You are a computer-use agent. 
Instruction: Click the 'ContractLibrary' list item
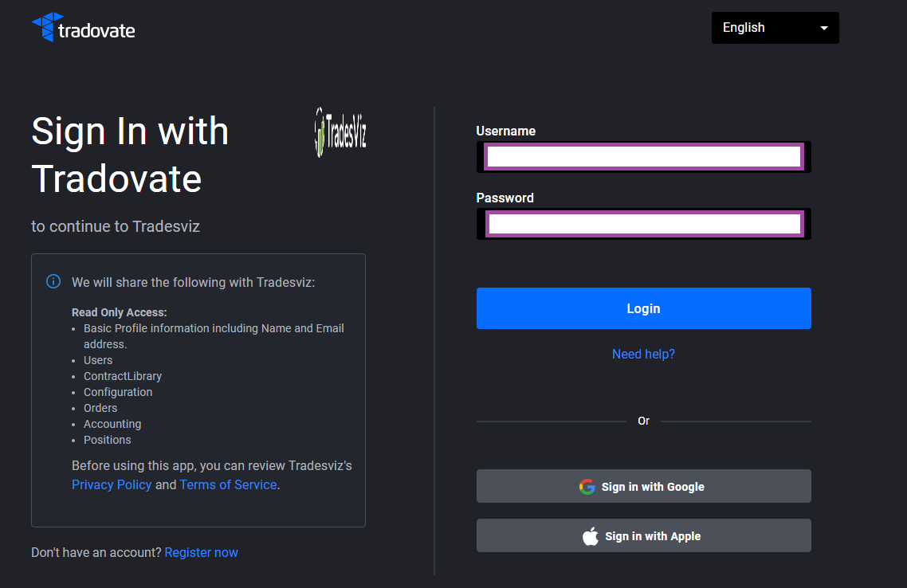pyautogui.click(x=123, y=376)
